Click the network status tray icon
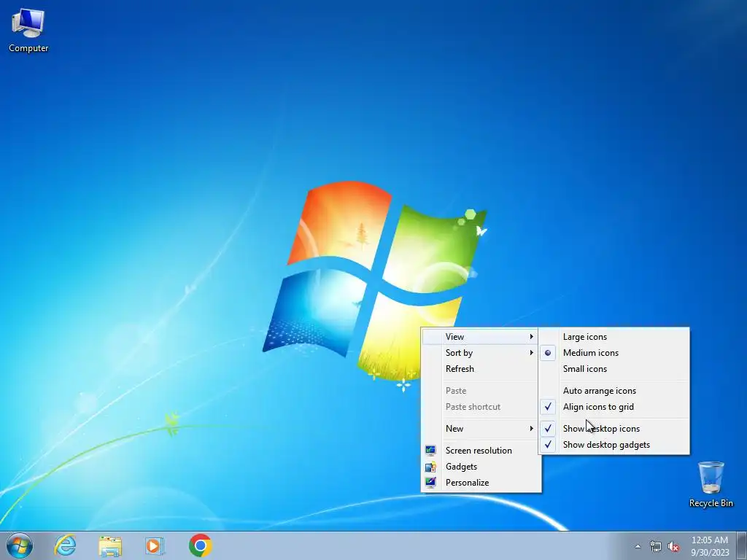Screen dimensions: 747x560 [656, 546]
